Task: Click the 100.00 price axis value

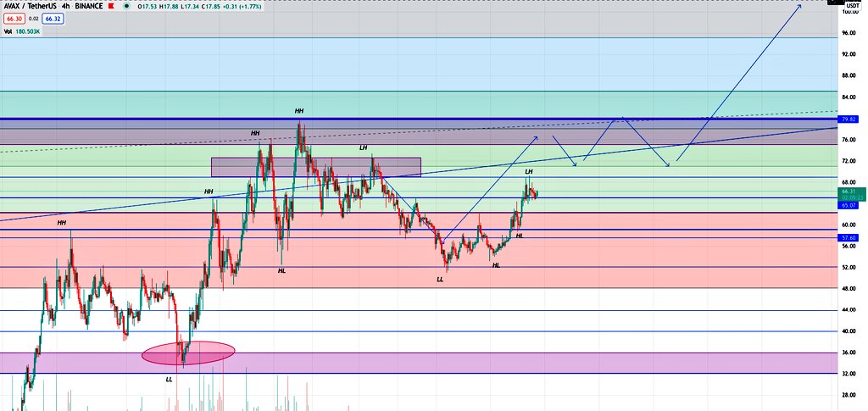Action: point(849,12)
